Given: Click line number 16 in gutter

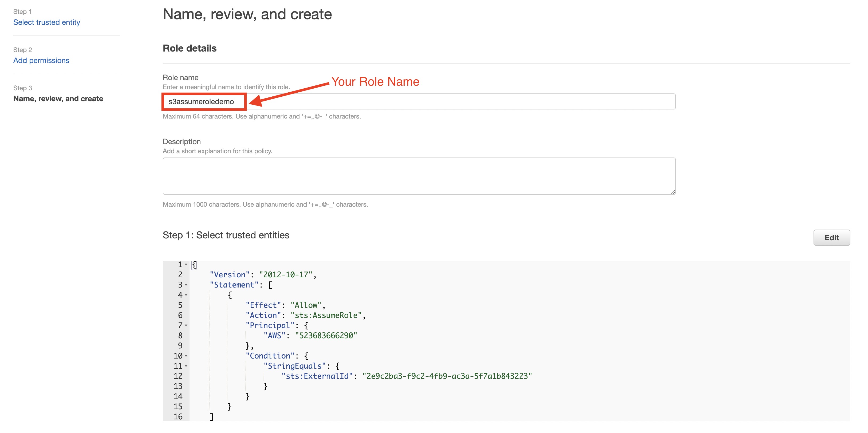Looking at the screenshot, I should point(178,417).
